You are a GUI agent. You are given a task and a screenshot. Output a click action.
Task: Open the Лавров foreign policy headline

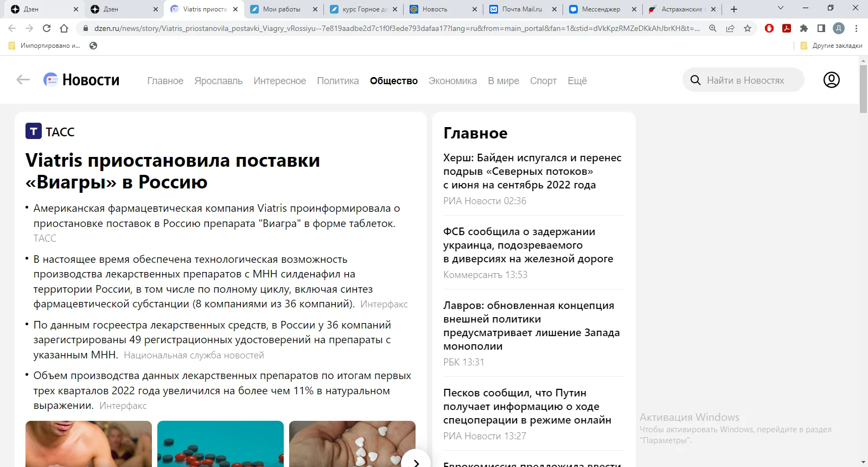[x=531, y=326]
